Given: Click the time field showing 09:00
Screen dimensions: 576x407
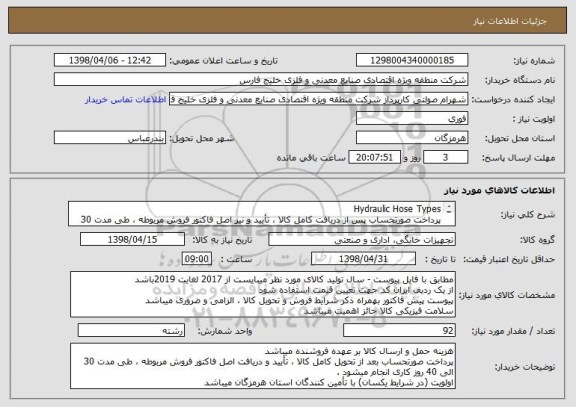Looking at the screenshot, I should click(x=197, y=259).
